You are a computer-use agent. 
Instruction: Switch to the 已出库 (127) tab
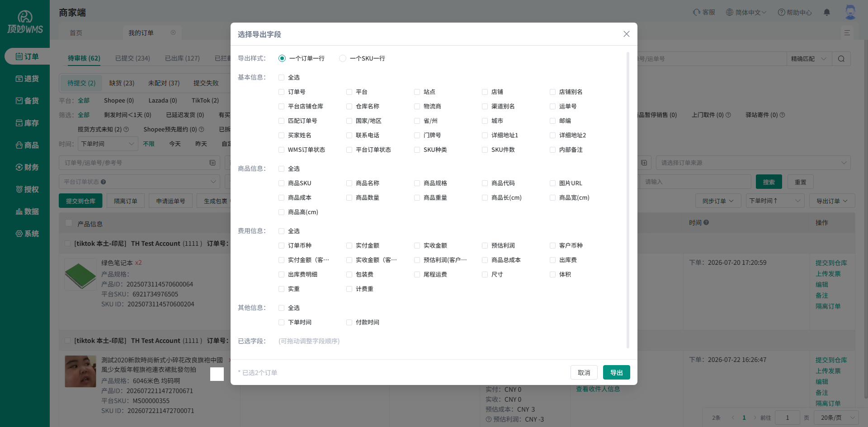click(x=182, y=58)
